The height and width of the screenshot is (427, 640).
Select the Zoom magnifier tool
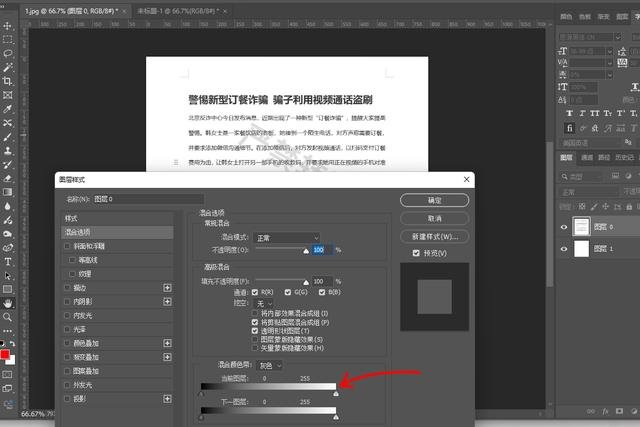pos(8,316)
